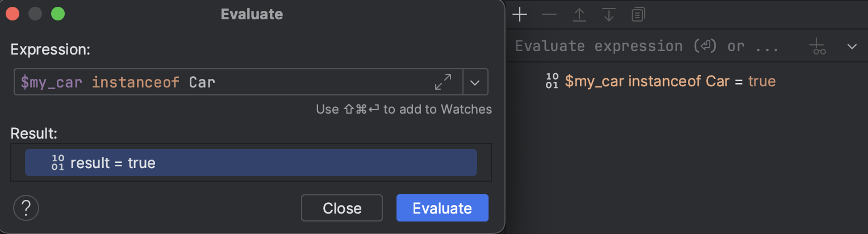
Task: Maximize the Evaluate window with green button
Action: [x=58, y=14]
